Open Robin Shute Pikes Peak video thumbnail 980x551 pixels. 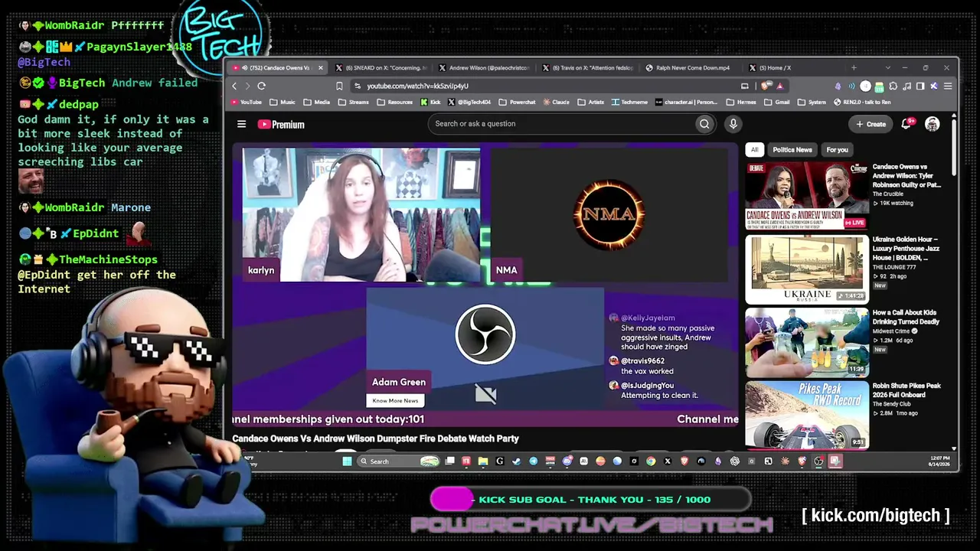point(807,415)
